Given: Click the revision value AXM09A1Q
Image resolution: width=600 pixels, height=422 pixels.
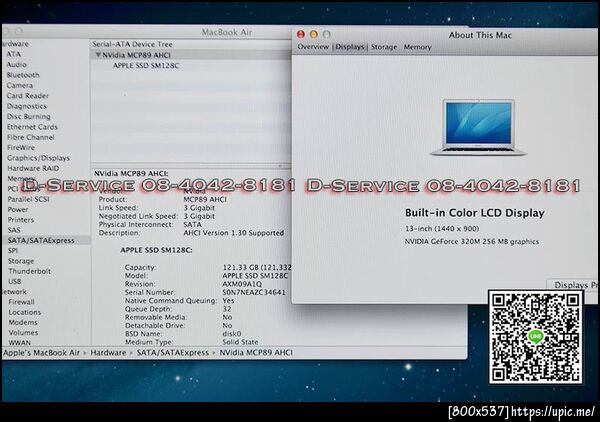Looking at the screenshot, I should pos(242,284).
